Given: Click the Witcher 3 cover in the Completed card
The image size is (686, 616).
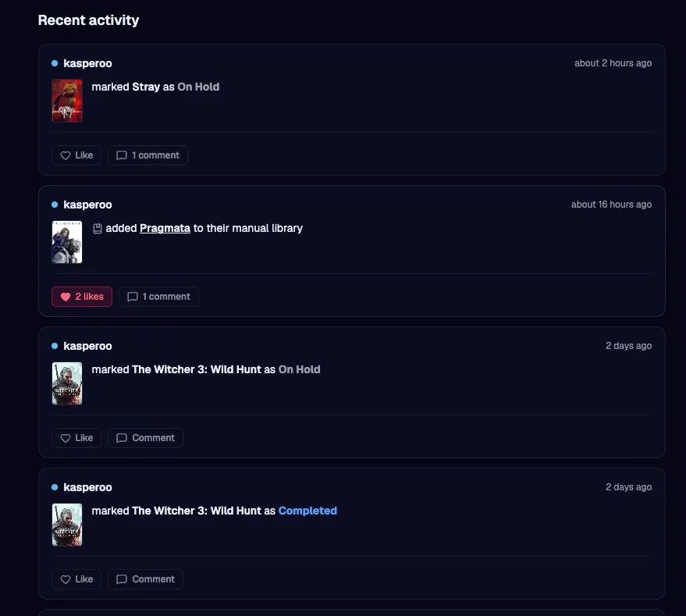Looking at the screenshot, I should pyautogui.click(x=67, y=525).
